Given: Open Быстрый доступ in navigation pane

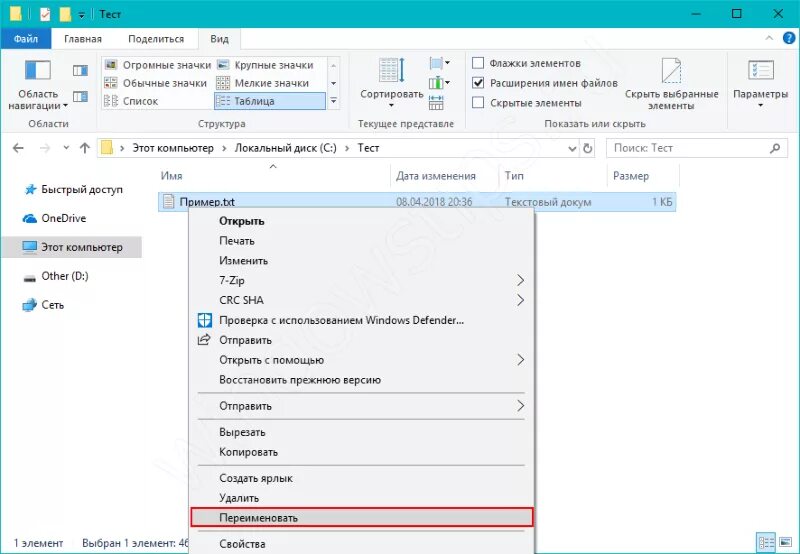Looking at the screenshot, I should [73, 189].
